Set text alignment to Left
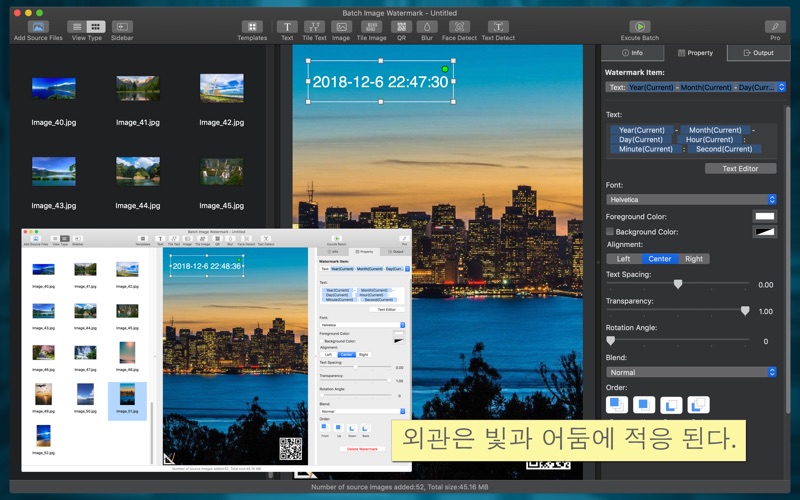This screenshot has height=500, width=800. pyautogui.click(x=623, y=259)
